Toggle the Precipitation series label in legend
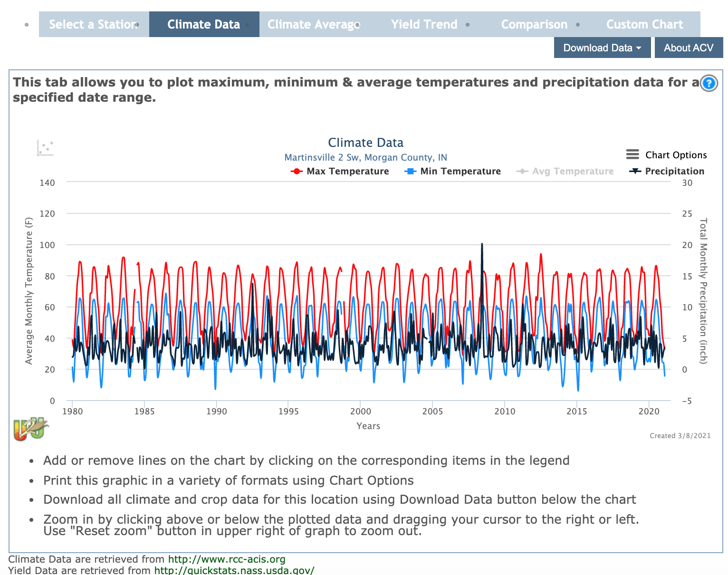 point(674,172)
